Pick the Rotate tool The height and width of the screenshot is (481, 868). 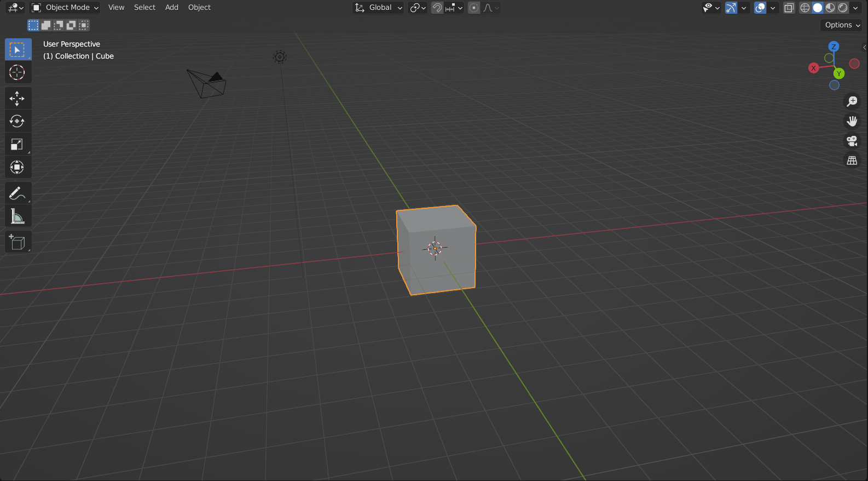click(x=18, y=121)
